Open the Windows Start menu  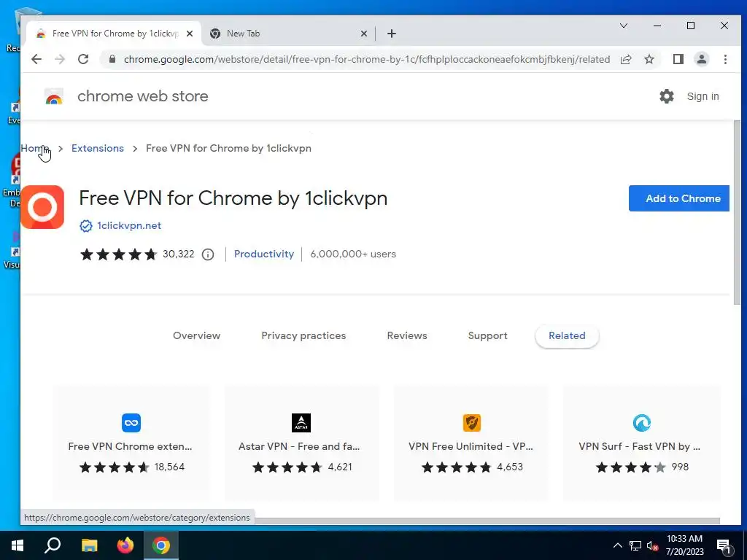(x=18, y=545)
